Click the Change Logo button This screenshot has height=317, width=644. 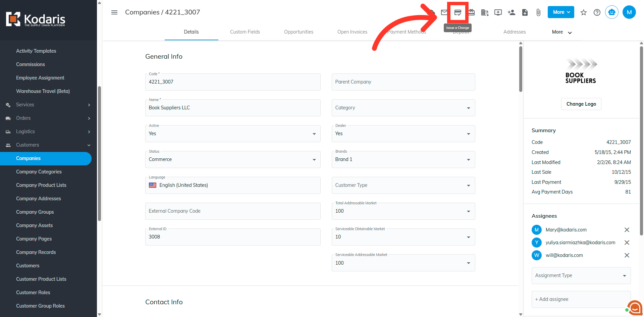point(581,104)
